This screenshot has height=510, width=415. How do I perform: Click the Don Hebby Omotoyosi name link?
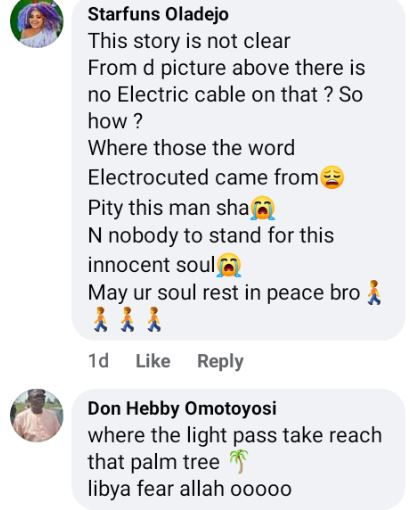coord(182,408)
